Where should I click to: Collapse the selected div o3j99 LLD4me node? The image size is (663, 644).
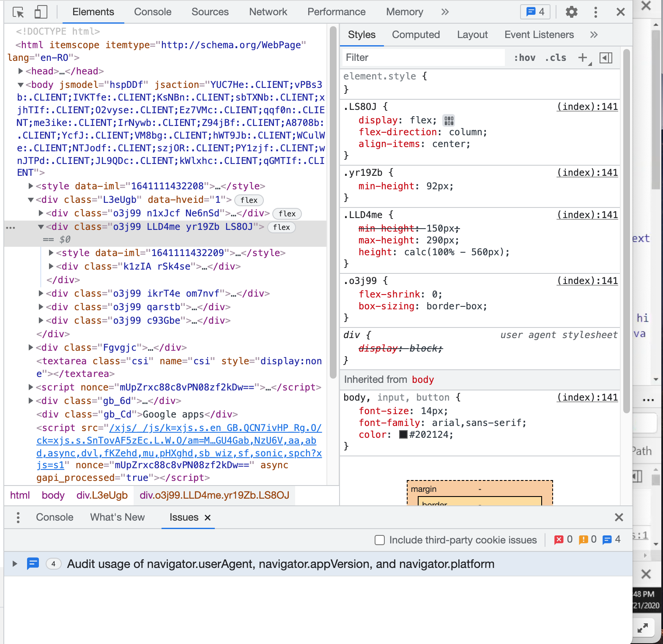(x=41, y=226)
